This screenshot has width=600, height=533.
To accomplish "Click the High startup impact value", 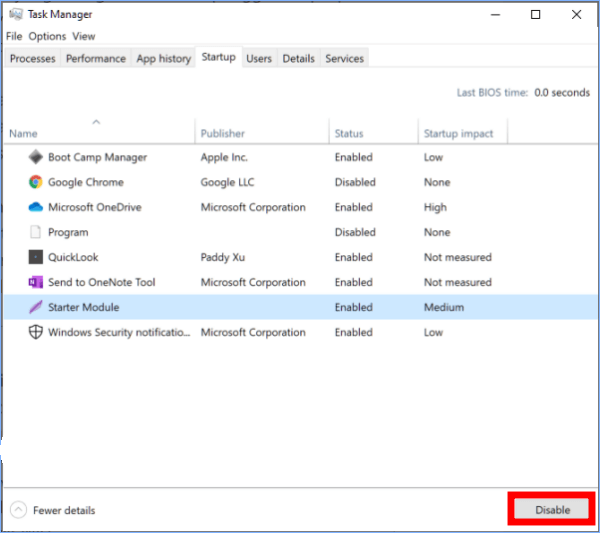I will coord(435,207).
